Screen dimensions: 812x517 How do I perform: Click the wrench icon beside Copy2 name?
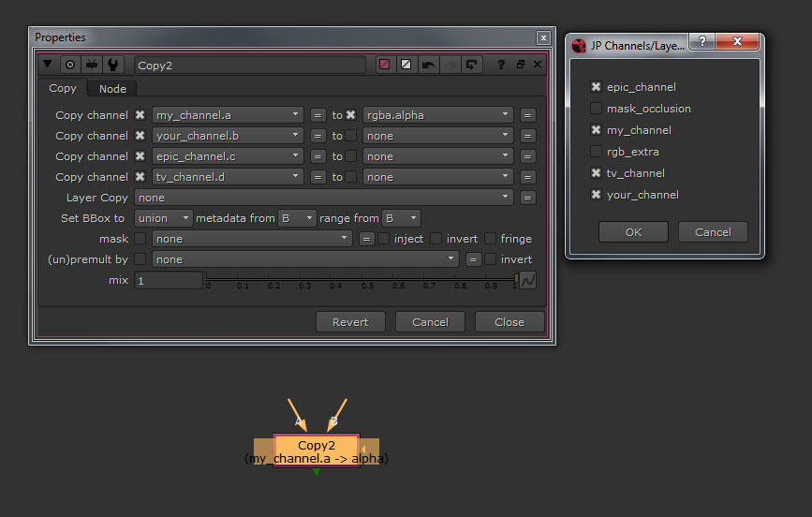click(112, 65)
